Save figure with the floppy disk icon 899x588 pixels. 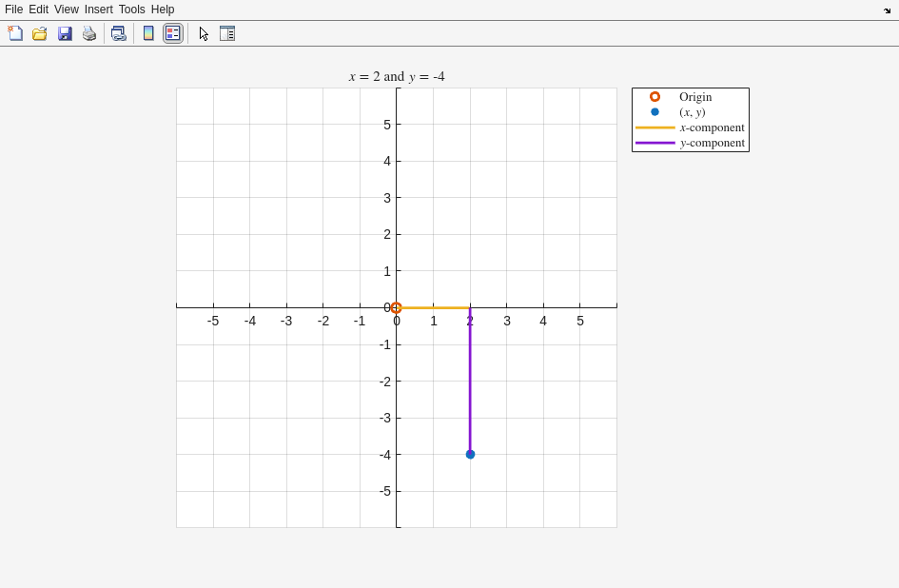coord(65,33)
